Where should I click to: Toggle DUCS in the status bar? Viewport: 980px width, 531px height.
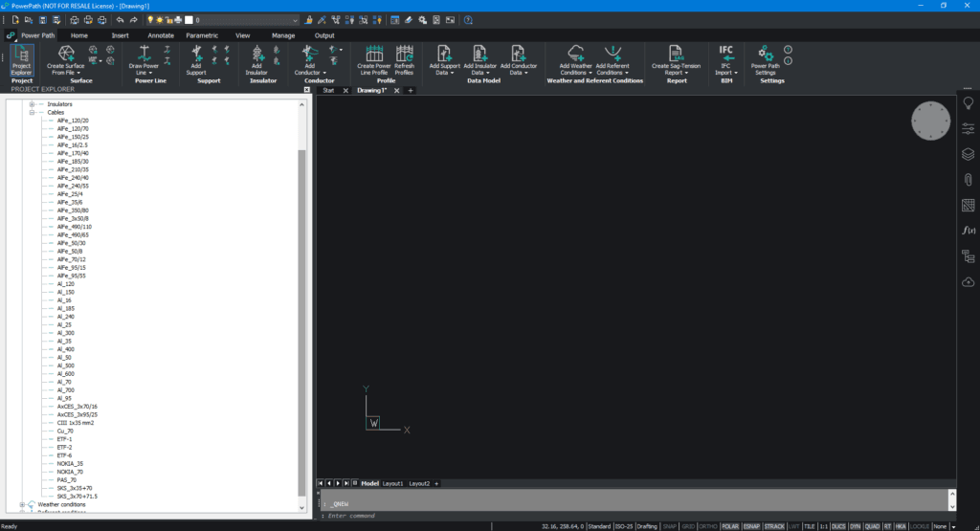coord(838,526)
